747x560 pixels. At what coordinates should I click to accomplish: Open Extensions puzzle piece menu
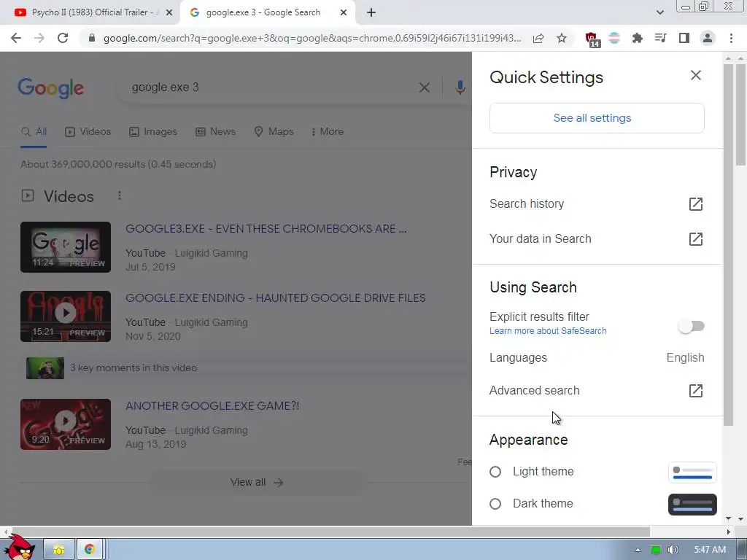(x=638, y=38)
